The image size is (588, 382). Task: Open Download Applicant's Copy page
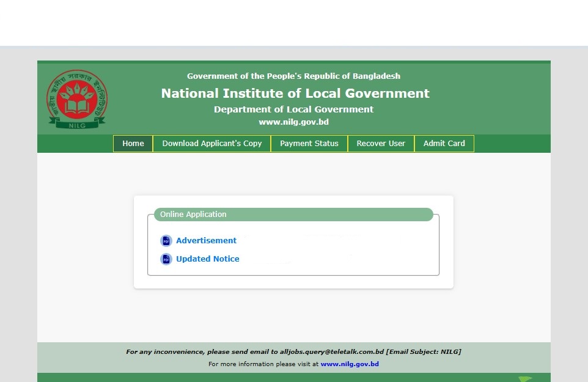click(x=211, y=144)
